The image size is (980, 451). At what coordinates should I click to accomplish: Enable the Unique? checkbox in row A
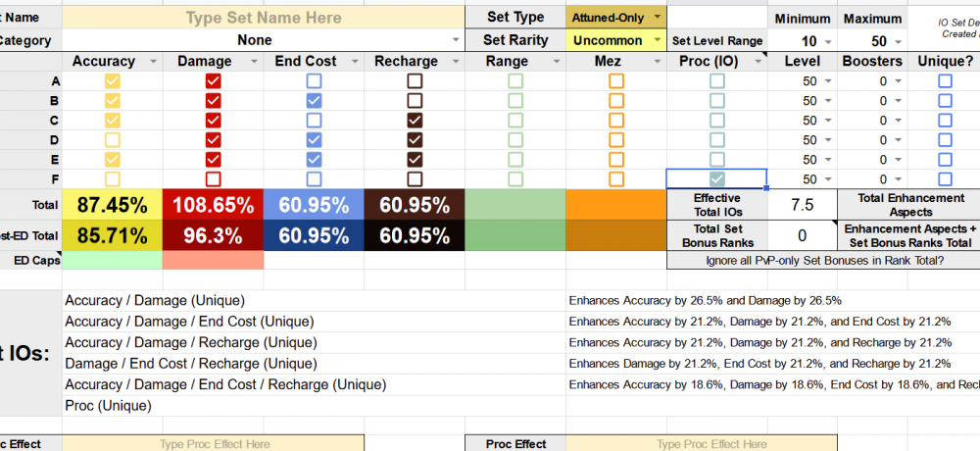pos(945,81)
